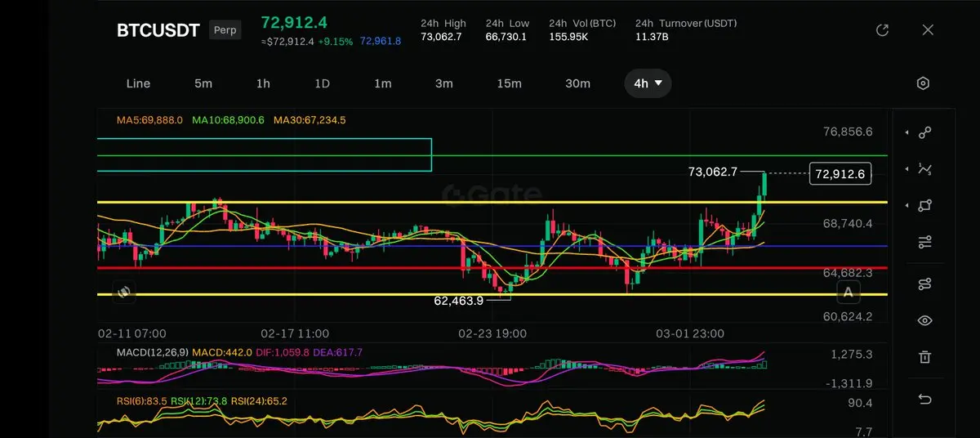
Task: Click the MA30:67,234.5 indicator label
Action: coord(310,120)
